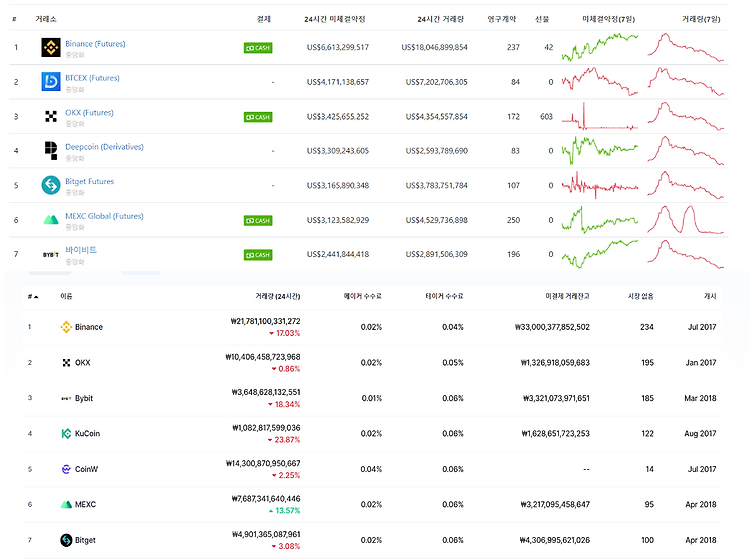Click the CASH badge in MEXC Global row
Viewport: 750px width, 559px height.
pyautogui.click(x=258, y=220)
